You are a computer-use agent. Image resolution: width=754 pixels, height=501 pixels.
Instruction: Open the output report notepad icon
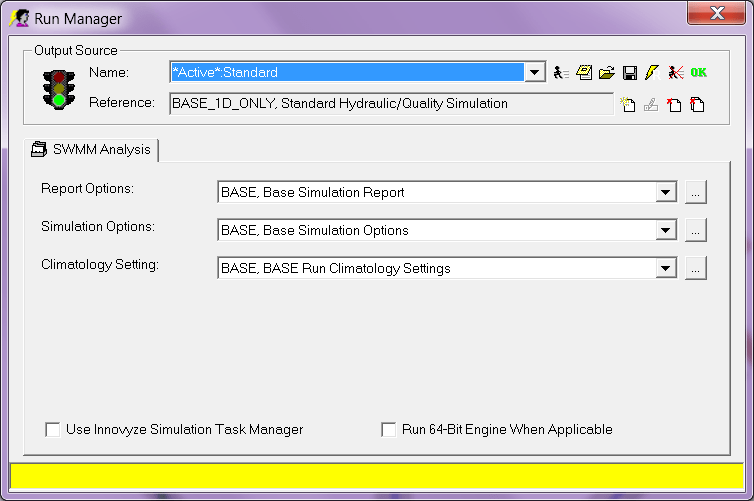point(584,73)
